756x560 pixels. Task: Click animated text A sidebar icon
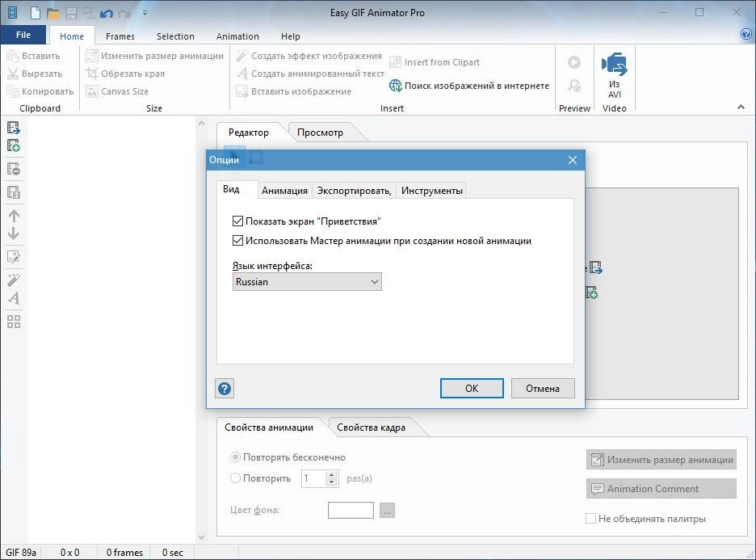click(14, 298)
